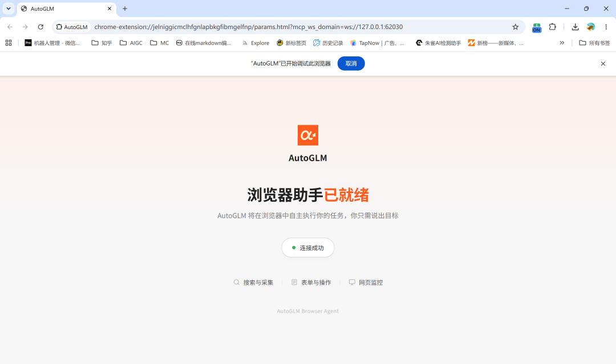Reload the current page
This screenshot has width=616, height=364.
point(40,27)
